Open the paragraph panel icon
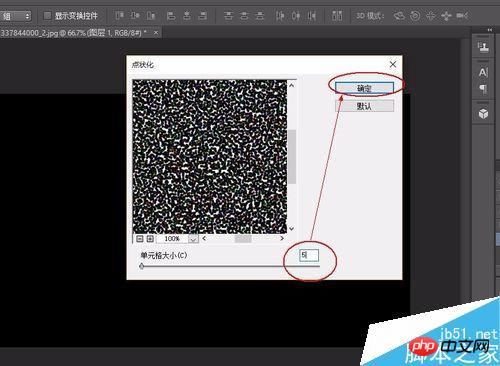The image size is (500, 366). tap(483, 89)
